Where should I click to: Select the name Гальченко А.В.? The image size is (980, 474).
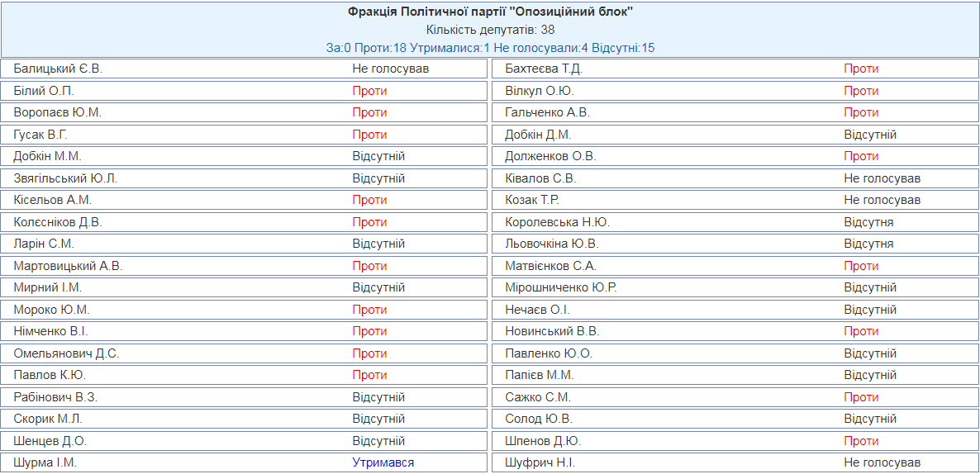548,112
